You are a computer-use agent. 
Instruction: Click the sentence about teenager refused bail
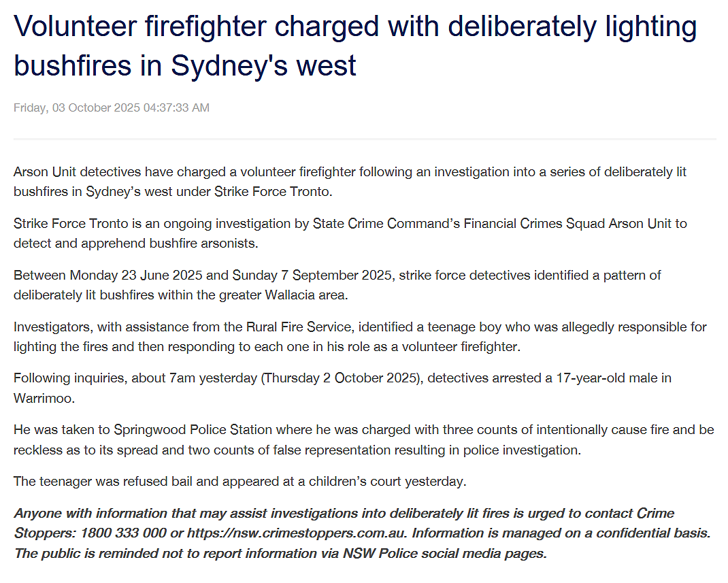coord(240,482)
